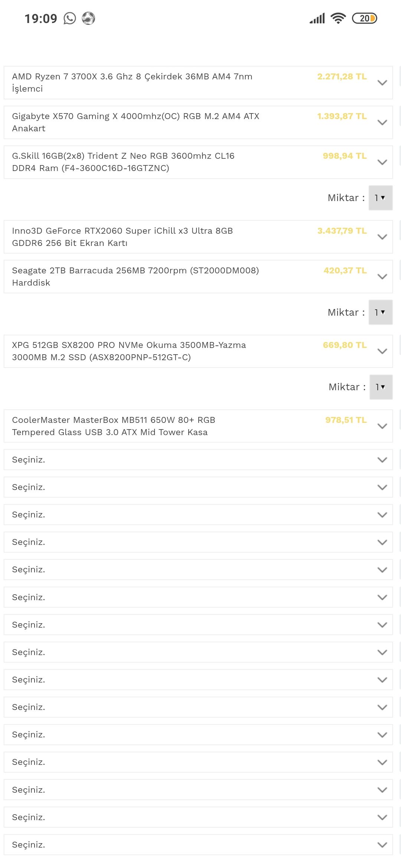The image size is (401, 868).
Task: Open quantity dropdown under G.Skill RAM
Action: pos(380,198)
